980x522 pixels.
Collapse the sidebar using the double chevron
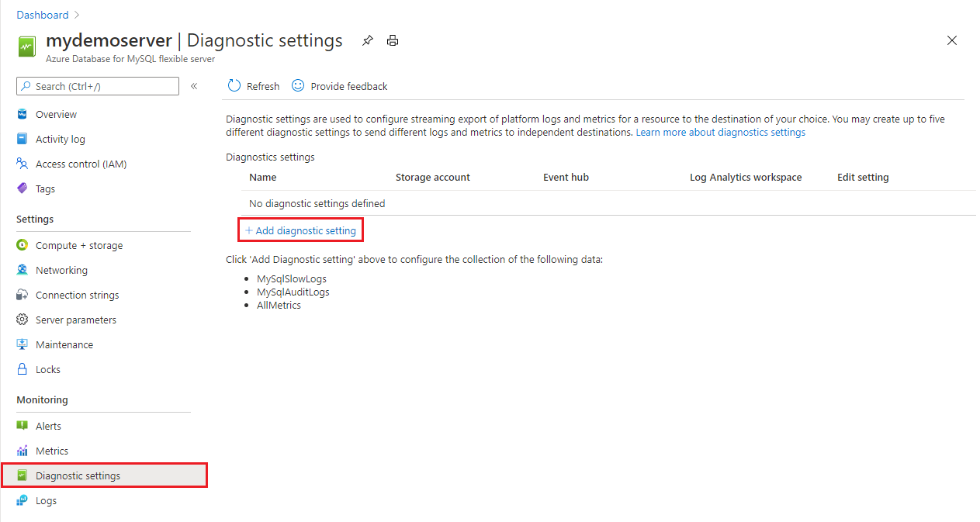pyautogui.click(x=194, y=86)
